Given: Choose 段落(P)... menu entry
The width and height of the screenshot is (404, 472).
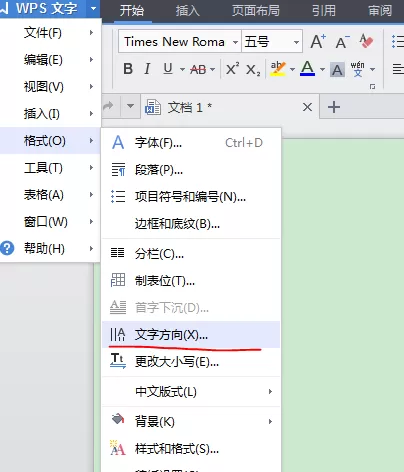Looking at the screenshot, I should point(191,170).
